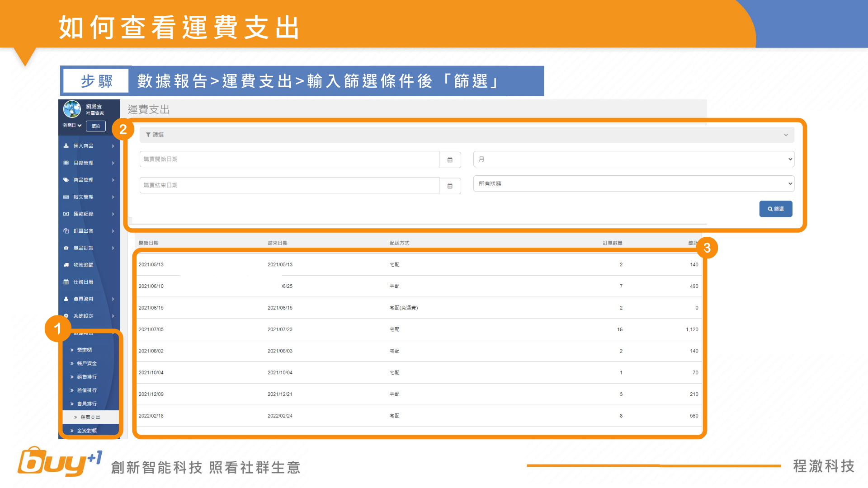Screen dimensions: 868x488
Task: Open the 營業額 report menu item
Action: click(85, 350)
